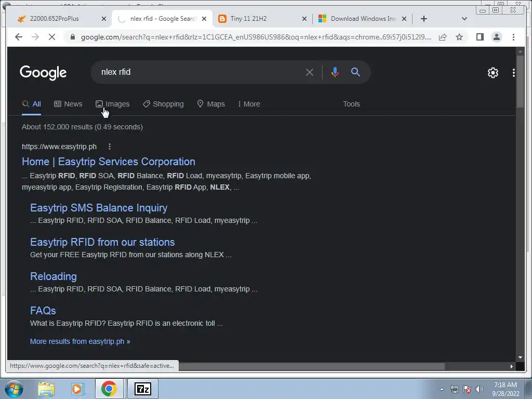Close the nlex rfid Google Search tab
Image resolution: width=532 pixels, height=399 pixels.
(x=204, y=19)
